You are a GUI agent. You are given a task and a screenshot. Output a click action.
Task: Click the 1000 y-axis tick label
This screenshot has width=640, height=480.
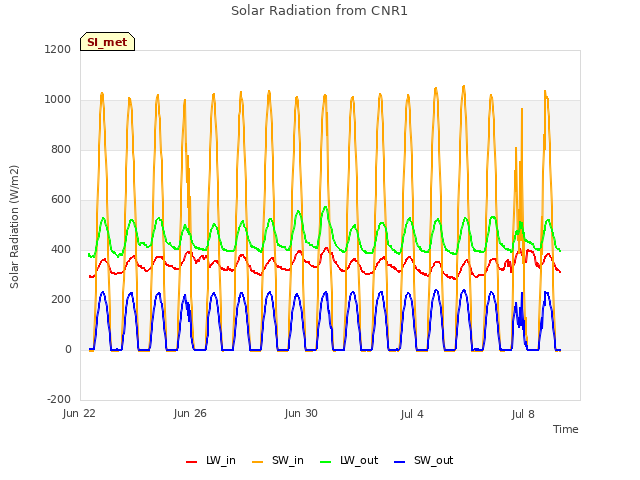point(58,100)
